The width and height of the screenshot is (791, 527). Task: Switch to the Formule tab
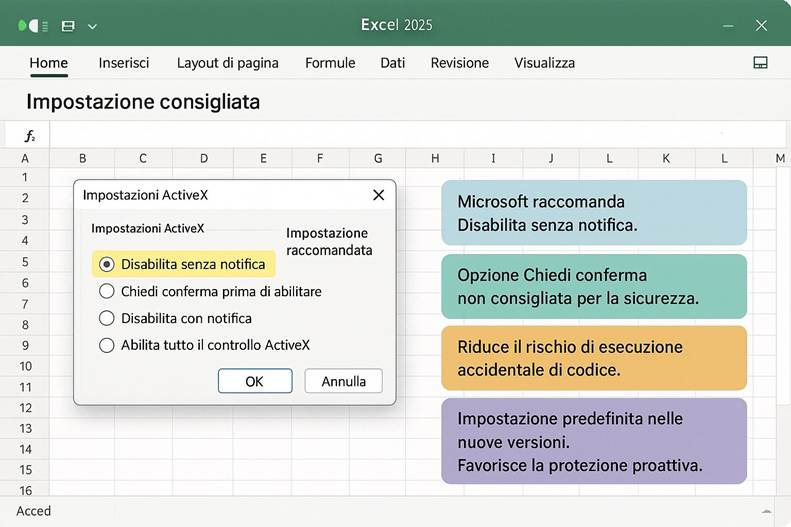pyautogui.click(x=330, y=63)
